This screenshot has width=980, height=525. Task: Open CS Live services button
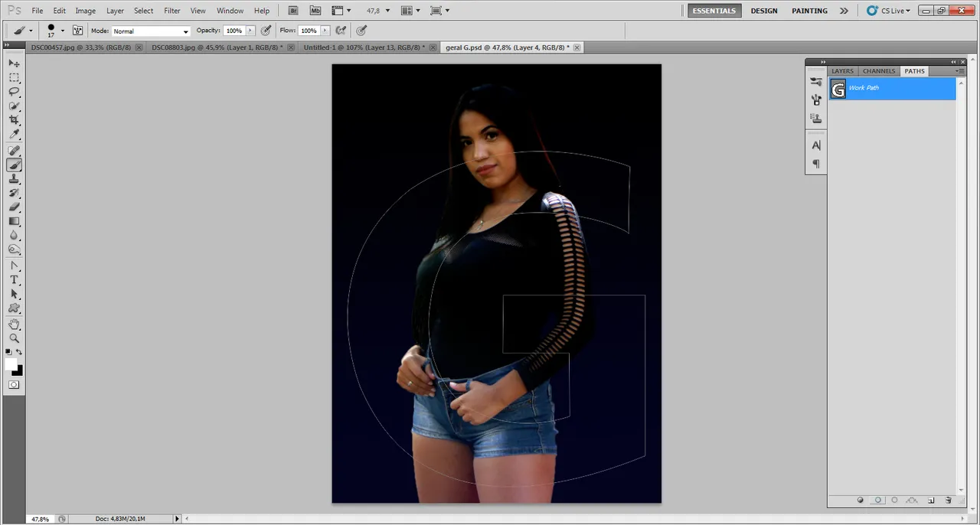[x=888, y=11]
